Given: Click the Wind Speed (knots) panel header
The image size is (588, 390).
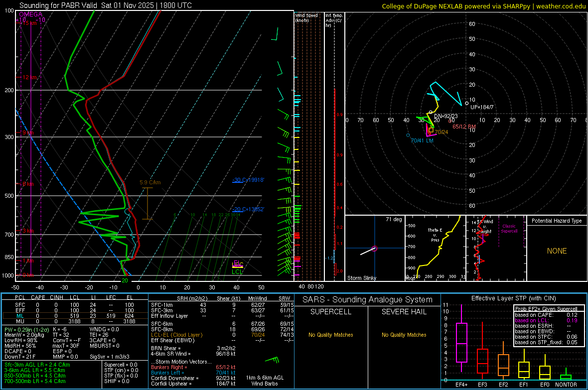Looking at the screenshot, I should coord(306,17).
